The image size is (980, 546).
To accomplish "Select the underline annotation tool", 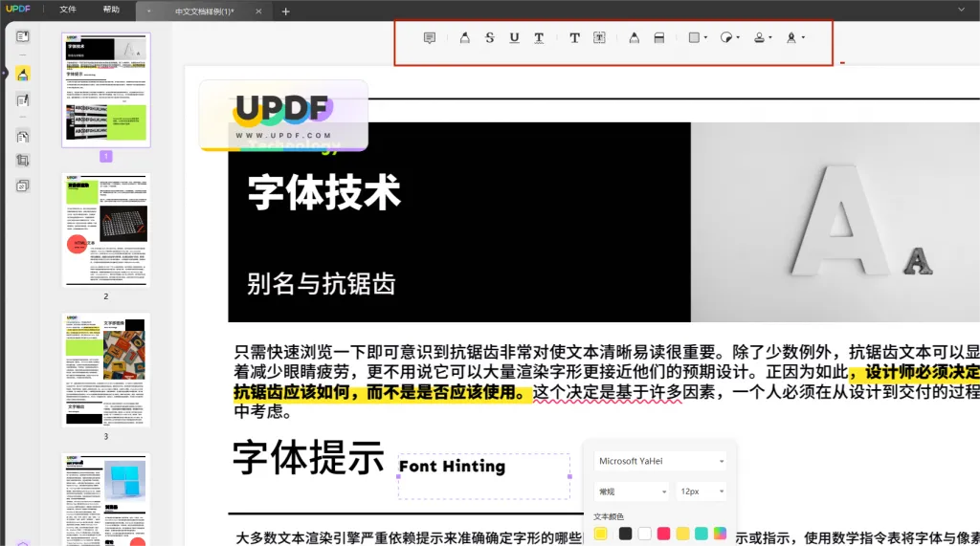I will coord(514,38).
